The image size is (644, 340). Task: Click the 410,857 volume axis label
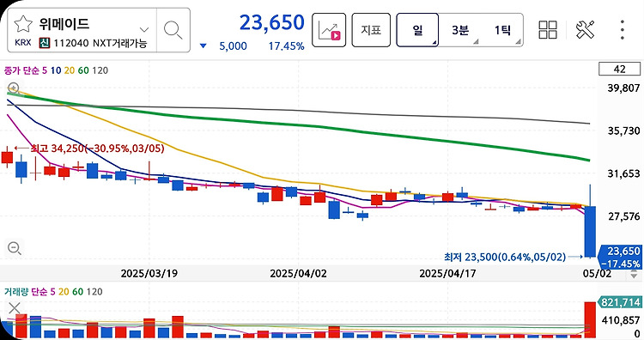pyautogui.click(x=621, y=320)
